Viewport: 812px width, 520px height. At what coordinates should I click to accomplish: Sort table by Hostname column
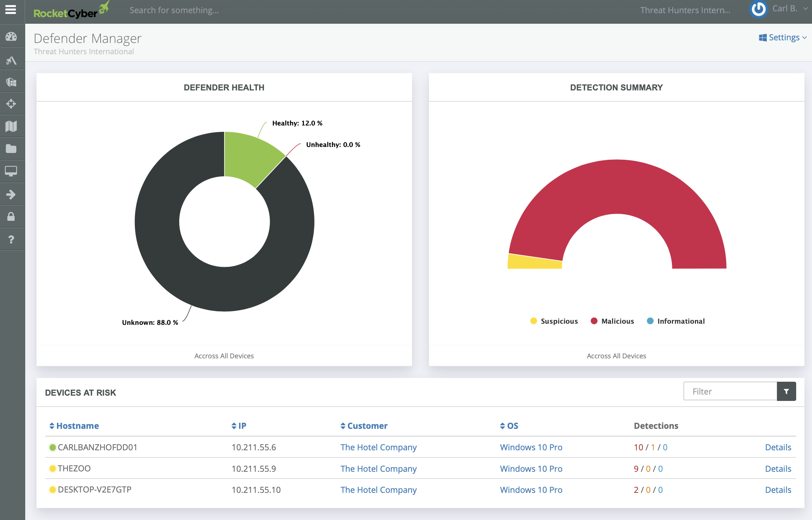[x=74, y=426]
